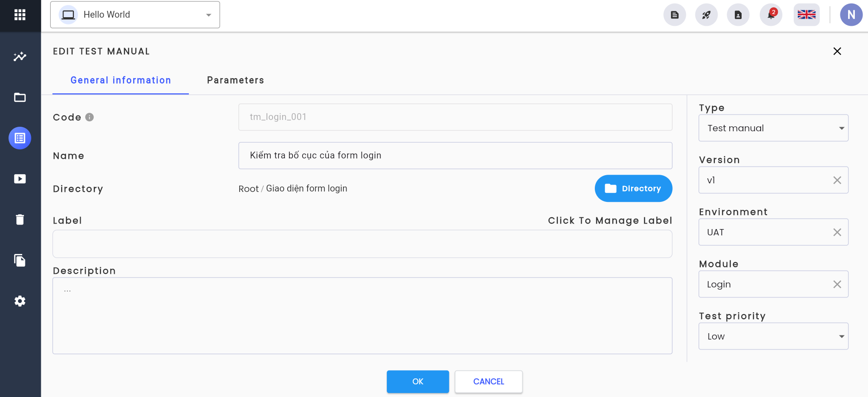The width and height of the screenshot is (868, 397).
Task: Click into the Description text area
Action: pos(362,316)
